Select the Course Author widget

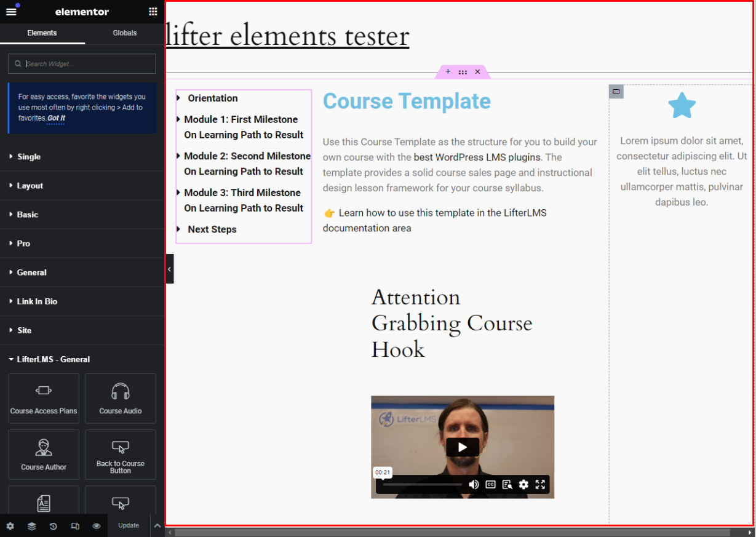coord(43,455)
